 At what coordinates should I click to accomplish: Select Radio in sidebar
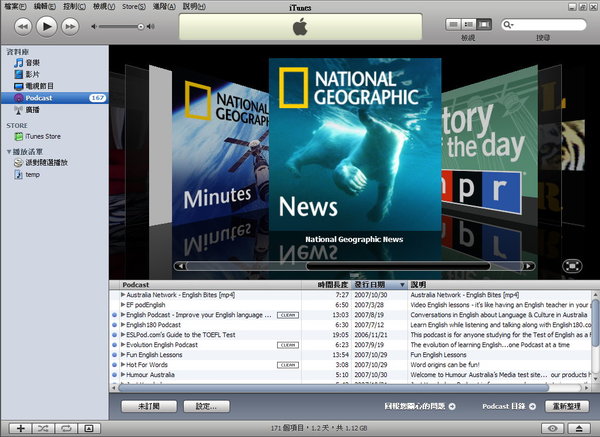tap(27, 110)
